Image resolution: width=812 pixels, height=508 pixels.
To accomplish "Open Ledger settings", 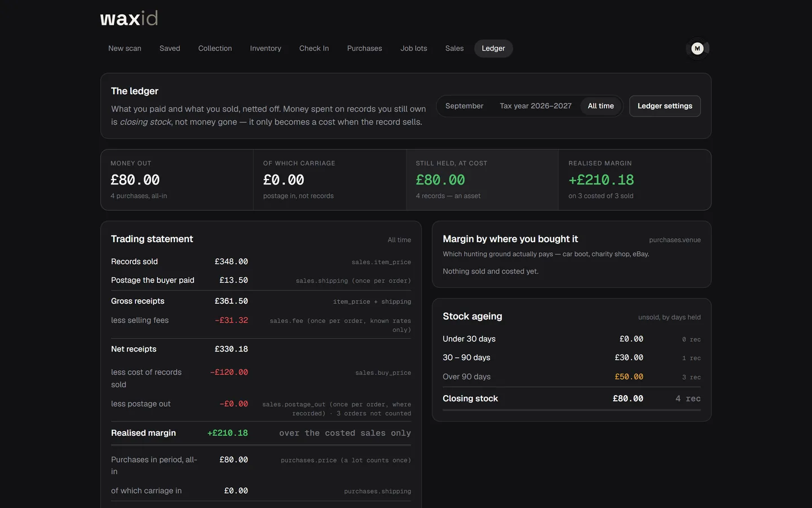I will click(665, 106).
